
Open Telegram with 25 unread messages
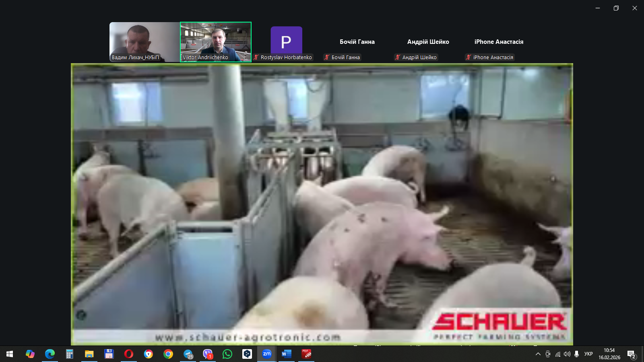(x=188, y=354)
